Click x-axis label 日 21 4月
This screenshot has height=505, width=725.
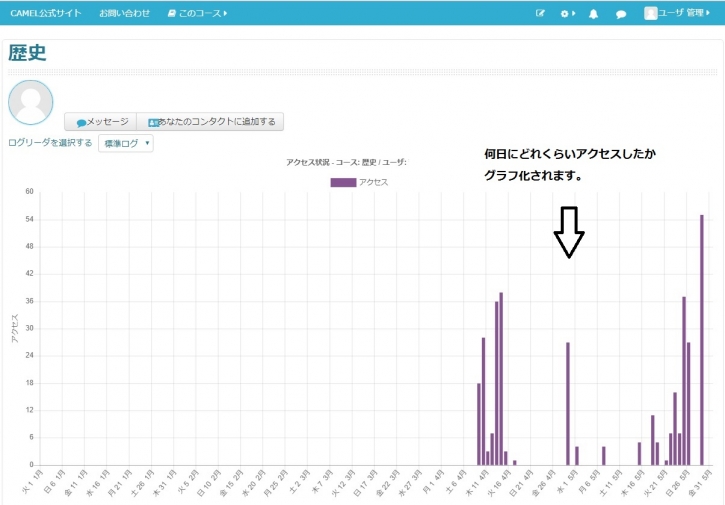pyautogui.click(x=521, y=483)
